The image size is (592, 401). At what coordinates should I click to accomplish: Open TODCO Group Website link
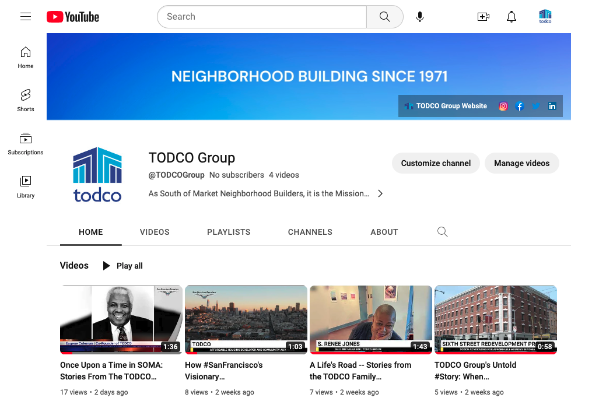point(446,106)
